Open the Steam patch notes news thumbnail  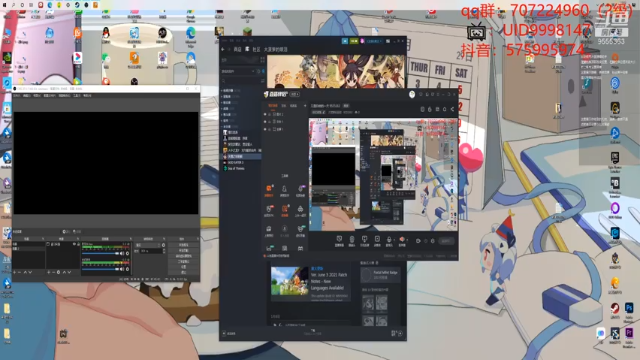[290, 281]
